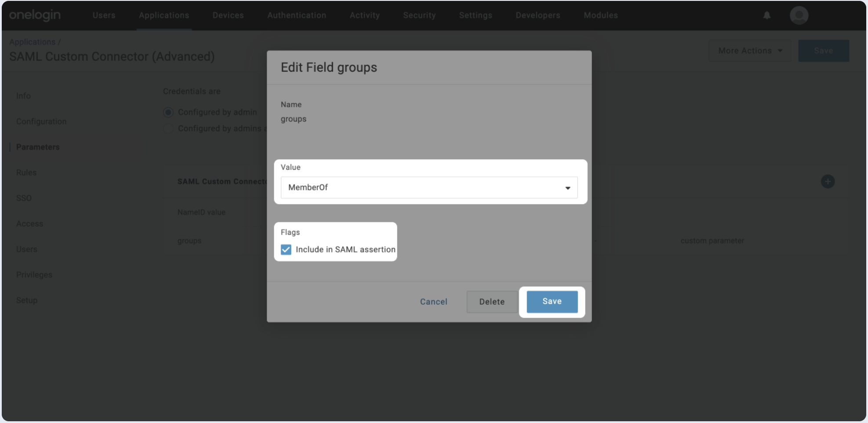This screenshot has width=868, height=423.
Task: Switch to the Configuration sidebar tab
Action: 41,121
